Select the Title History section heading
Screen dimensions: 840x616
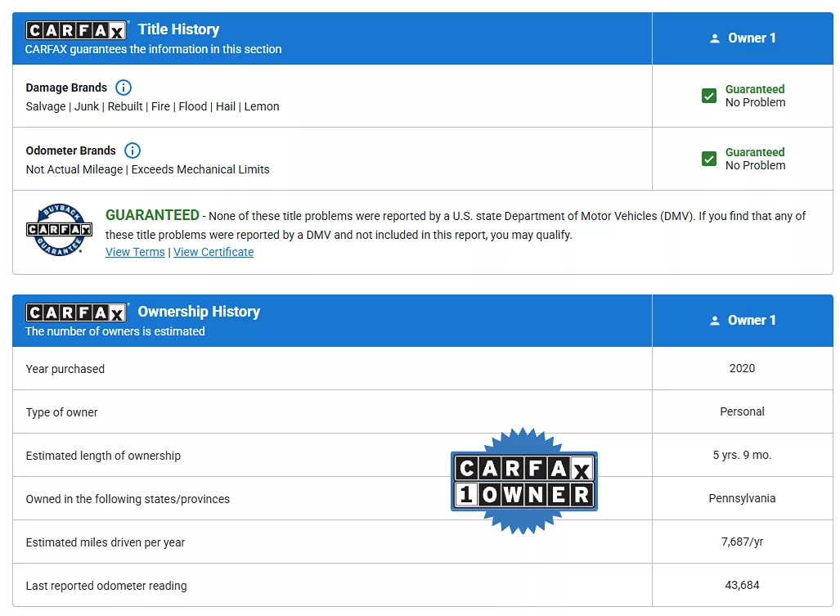178,29
